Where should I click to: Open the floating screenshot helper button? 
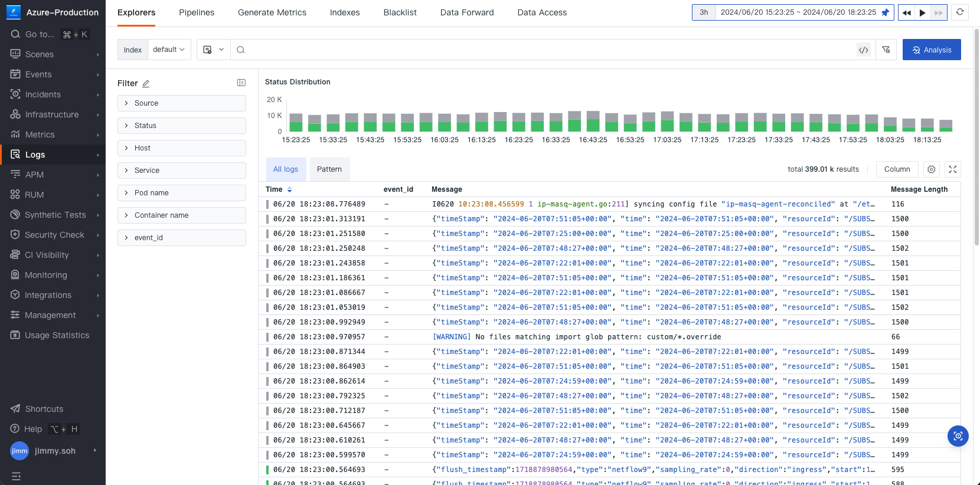(x=958, y=436)
